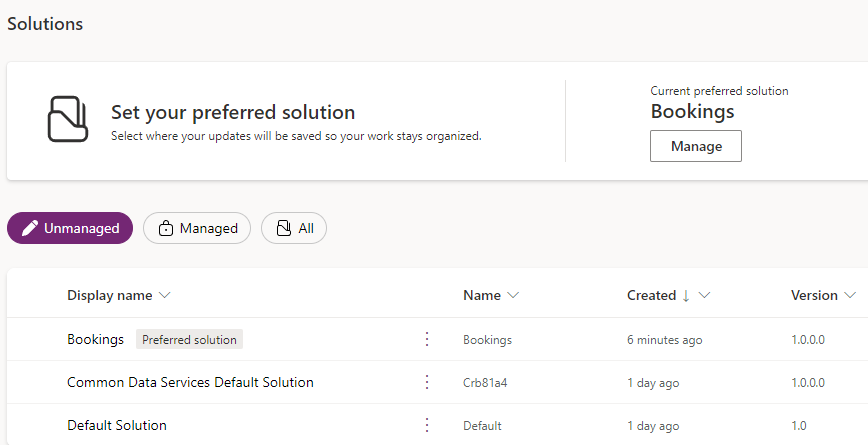Open Common Data Services Default Solution
This screenshot has height=445, width=868.
[x=190, y=382]
